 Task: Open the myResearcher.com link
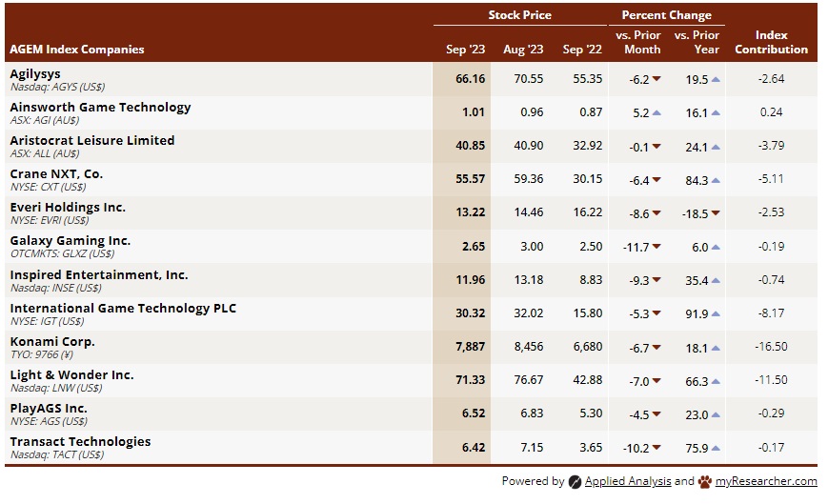(x=766, y=481)
